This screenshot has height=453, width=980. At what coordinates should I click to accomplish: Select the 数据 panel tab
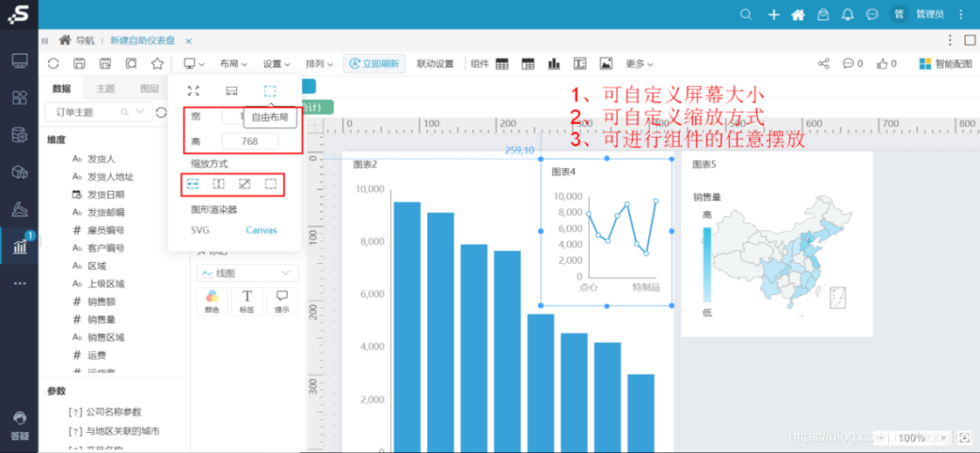(x=61, y=89)
